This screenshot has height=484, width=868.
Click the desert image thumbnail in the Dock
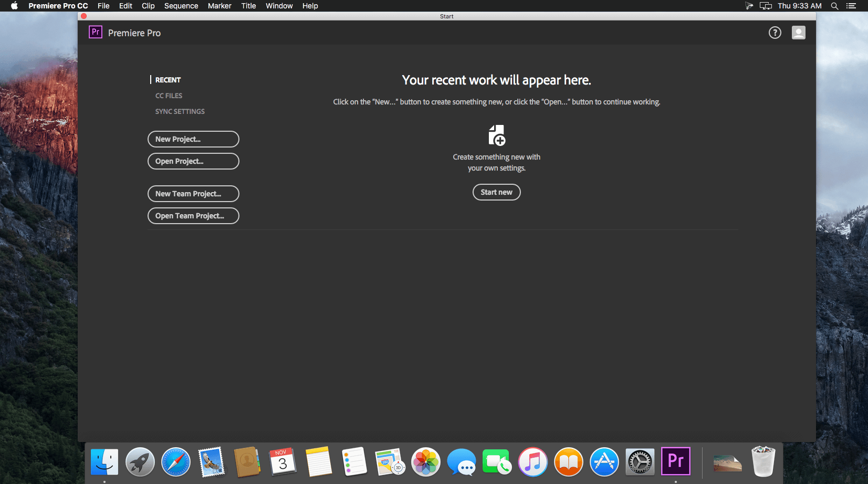(727, 462)
